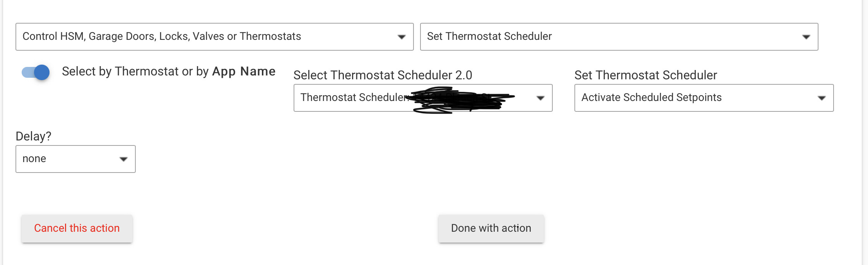
Task: Click the 'Select Thermostat Scheduler 2.0' label
Action: [x=383, y=75]
